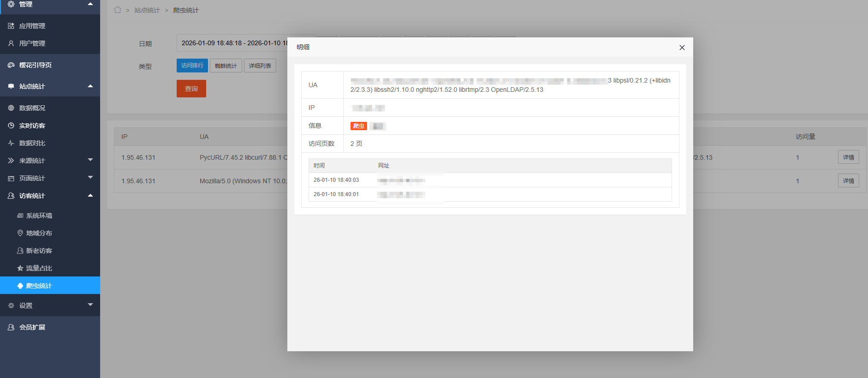Open 地域分布 submenu item
The image size is (868, 378).
point(50,233)
